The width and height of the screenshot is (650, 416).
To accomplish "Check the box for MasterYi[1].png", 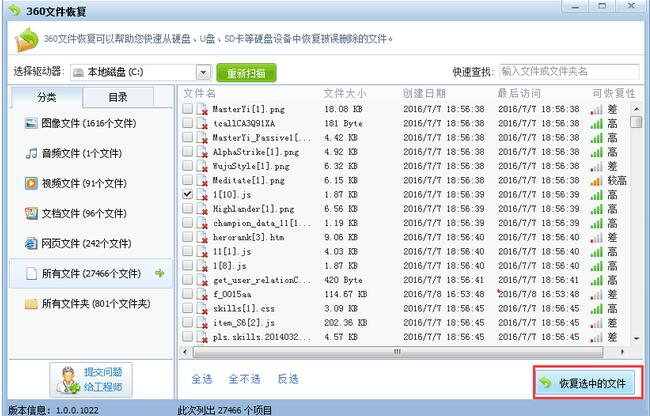I will click(187, 109).
